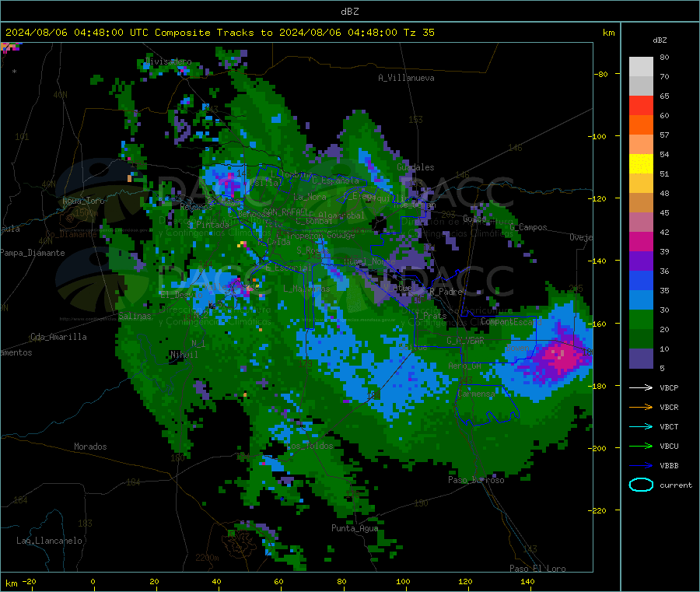Viewport: 700px width, 592px height.
Task: Select the 65 dBZ red color swatch
Action: (641, 105)
